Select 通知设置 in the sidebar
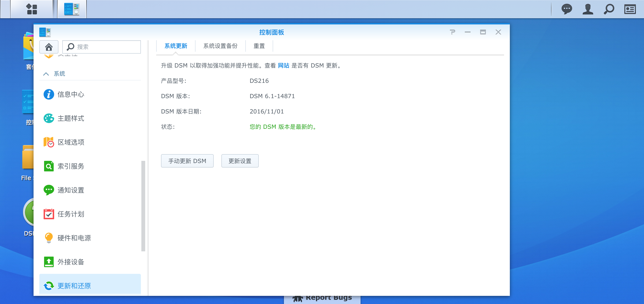The width and height of the screenshot is (644, 304). 90,190
